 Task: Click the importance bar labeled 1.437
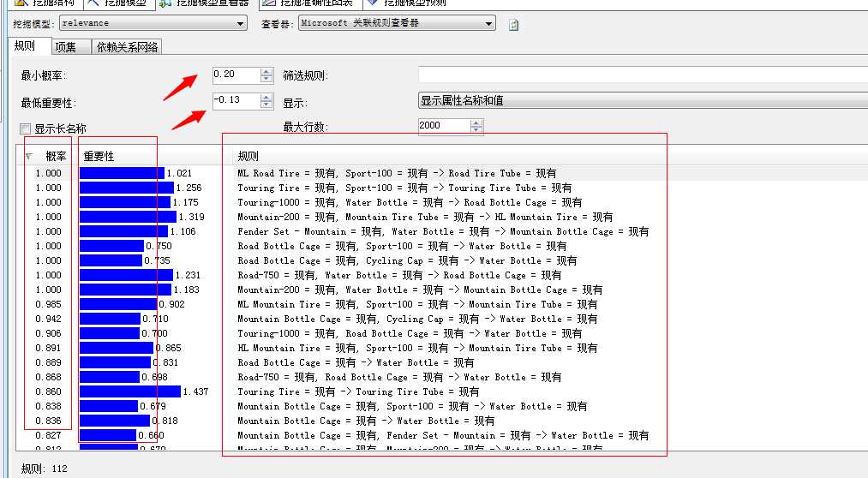[x=130, y=391]
